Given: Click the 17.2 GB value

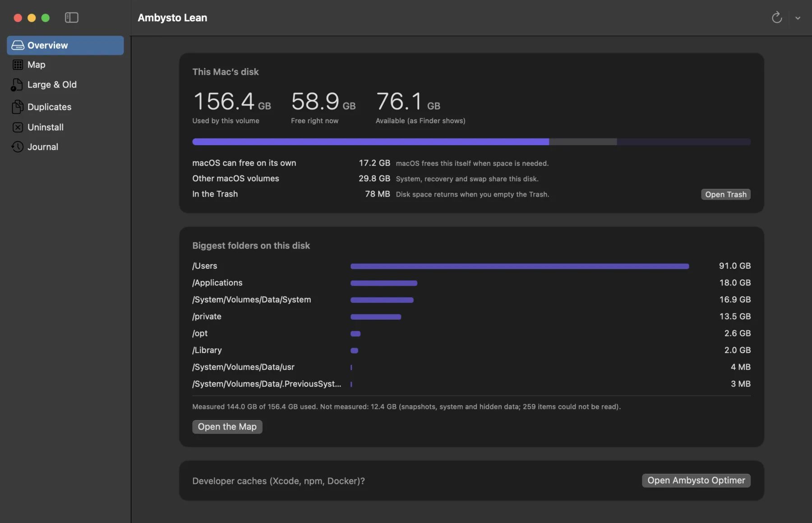Looking at the screenshot, I should (x=374, y=163).
